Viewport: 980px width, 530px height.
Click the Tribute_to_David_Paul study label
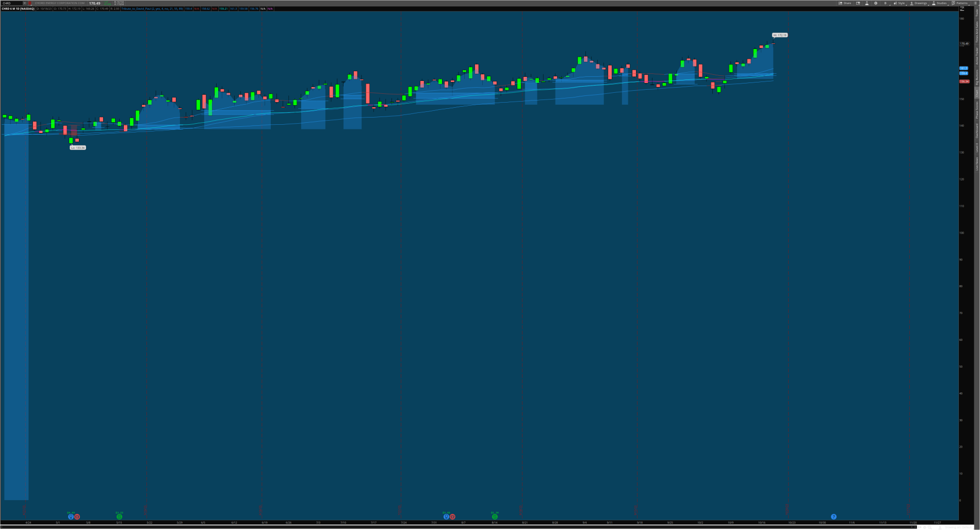(x=137, y=9)
